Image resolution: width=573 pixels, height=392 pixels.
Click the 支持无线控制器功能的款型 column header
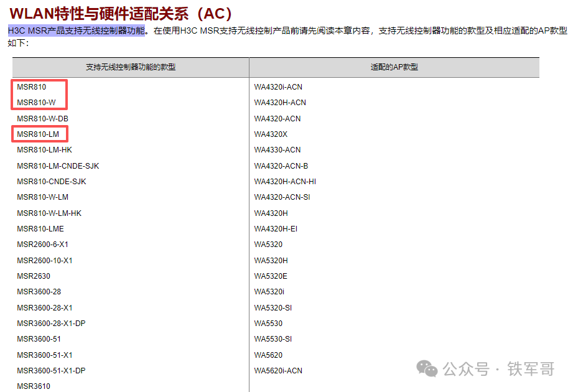point(131,67)
